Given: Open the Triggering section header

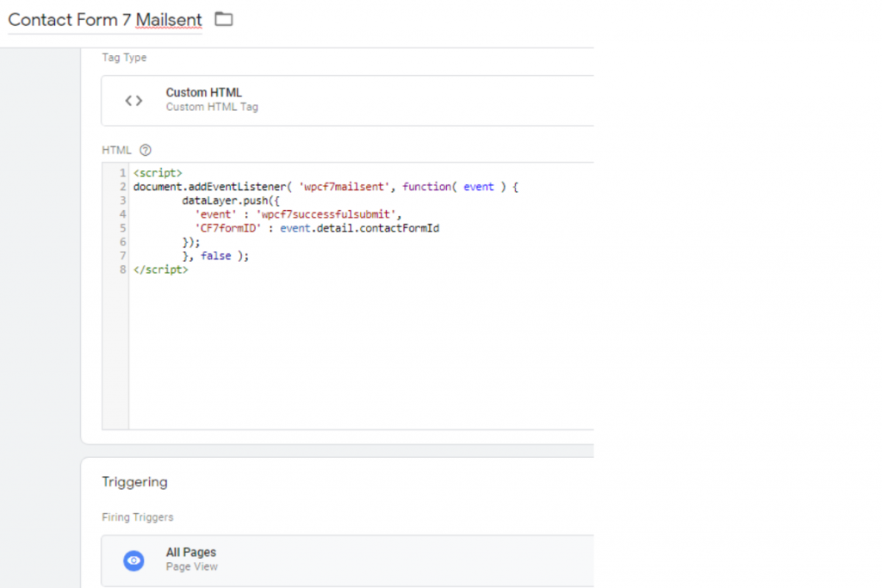Looking at the screenshot, I should (x=134, y=482).
